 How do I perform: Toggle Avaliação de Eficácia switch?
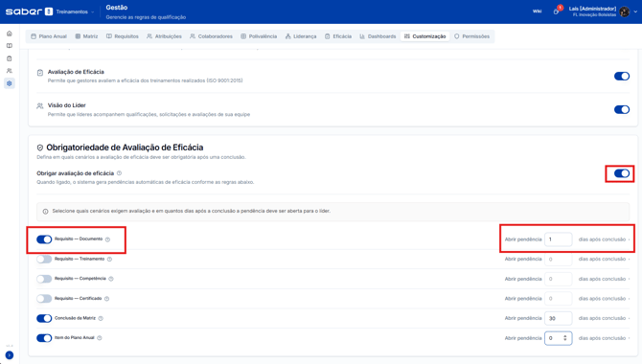click(622, 77)
